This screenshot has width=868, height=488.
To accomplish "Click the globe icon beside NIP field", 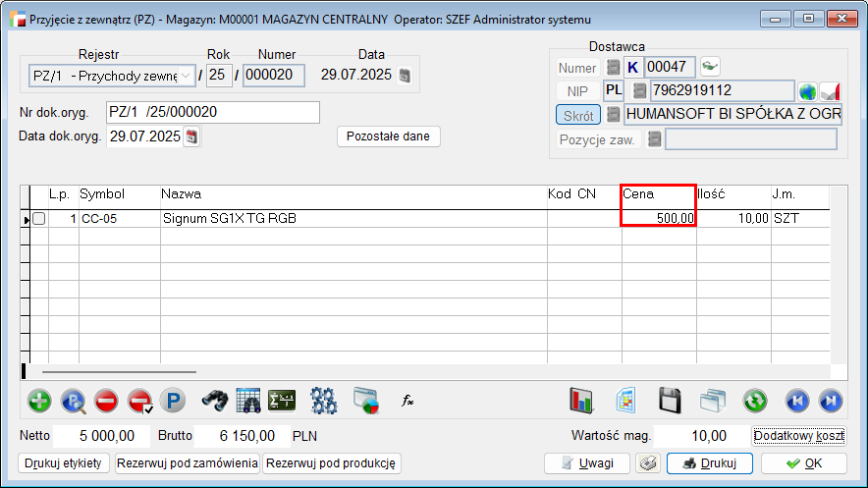I will point(807,91).
